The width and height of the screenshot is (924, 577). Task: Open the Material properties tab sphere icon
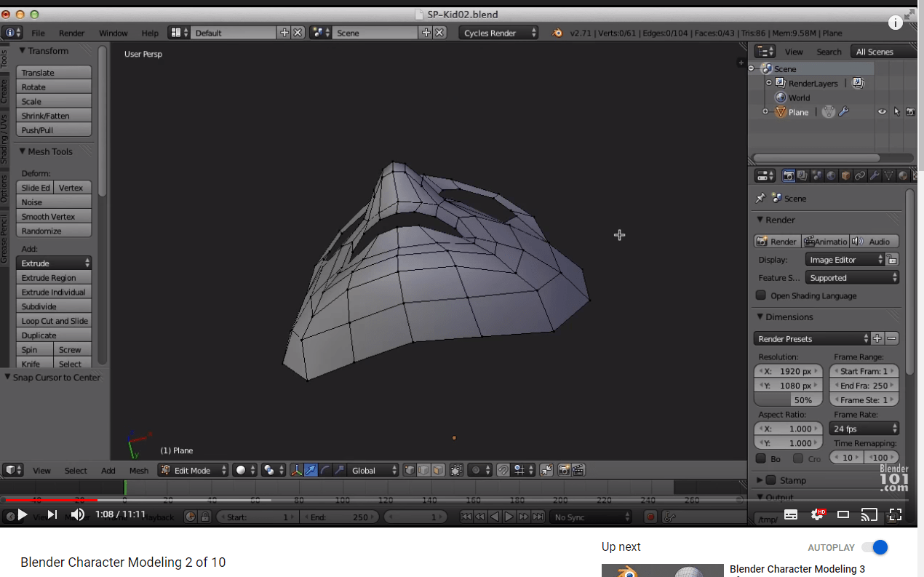point(903,175)
